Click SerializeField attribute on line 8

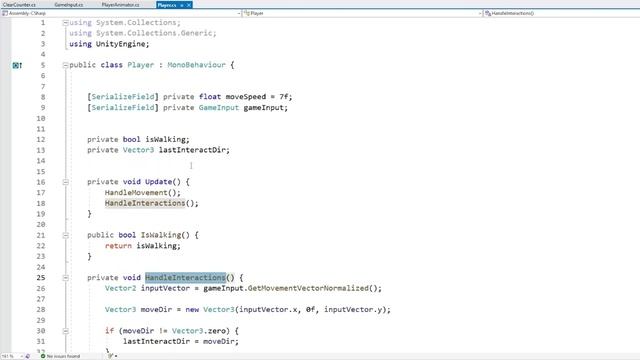122,97
